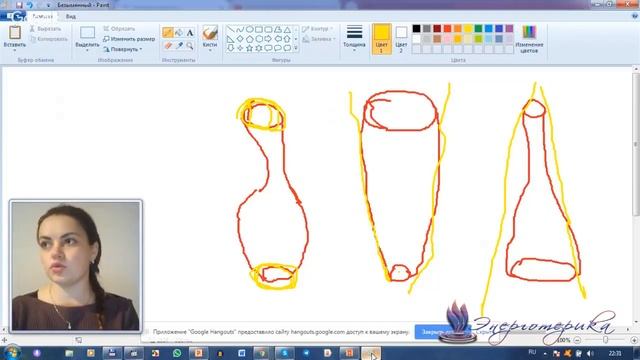The height and width of the screenshot is (360, 640).
Task: Select the Fill with color bucket tool
Action: (179, 33)
